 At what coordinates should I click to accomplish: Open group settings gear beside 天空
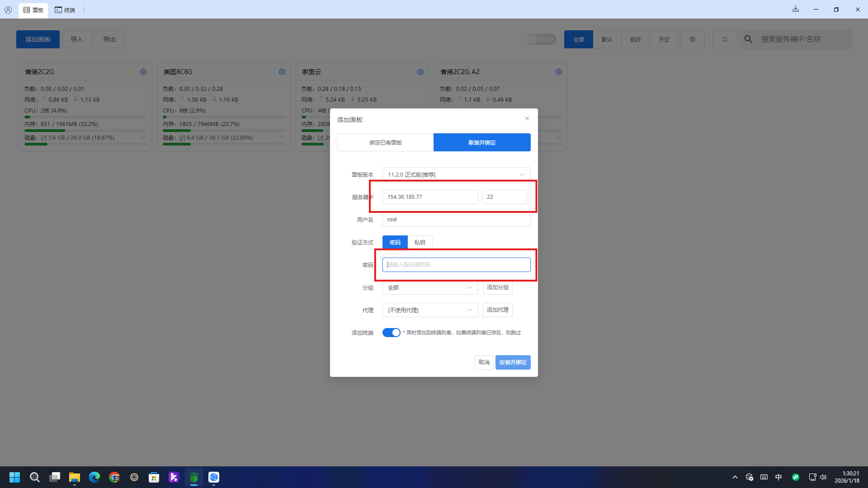pyautogui.click(x=693, y=39)
